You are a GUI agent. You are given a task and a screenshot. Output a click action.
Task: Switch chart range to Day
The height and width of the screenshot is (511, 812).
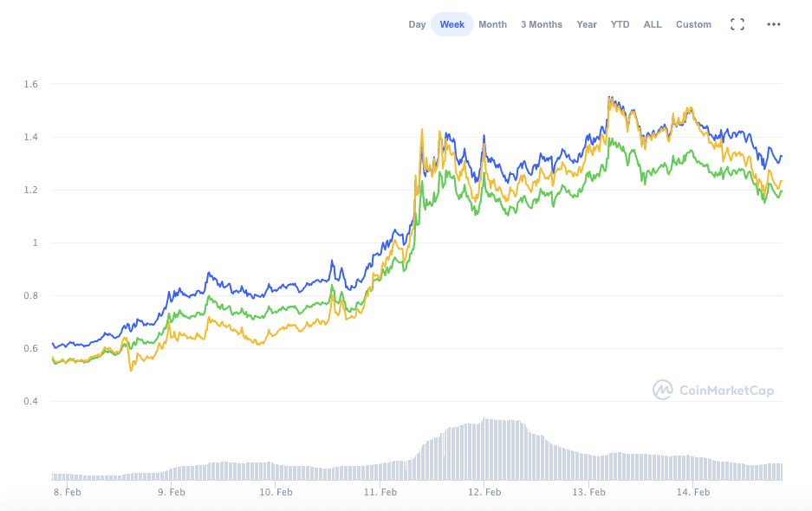tap(417, 24)
